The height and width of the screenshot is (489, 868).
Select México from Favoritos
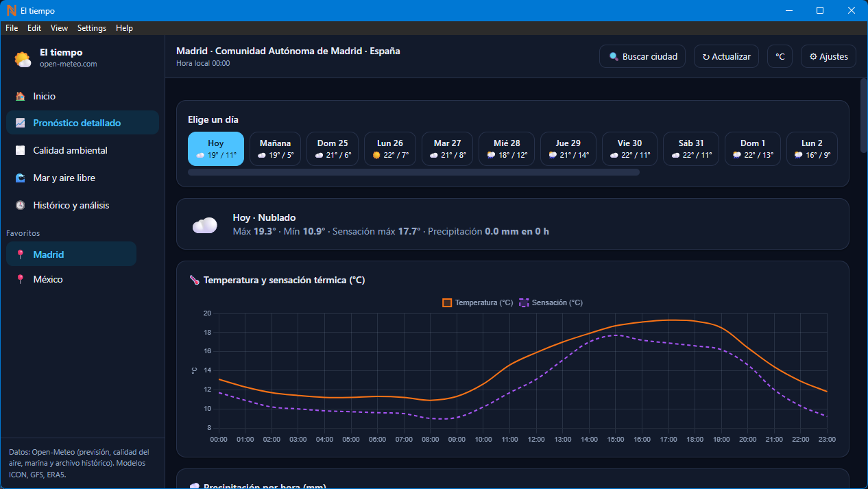click(71, 280)
